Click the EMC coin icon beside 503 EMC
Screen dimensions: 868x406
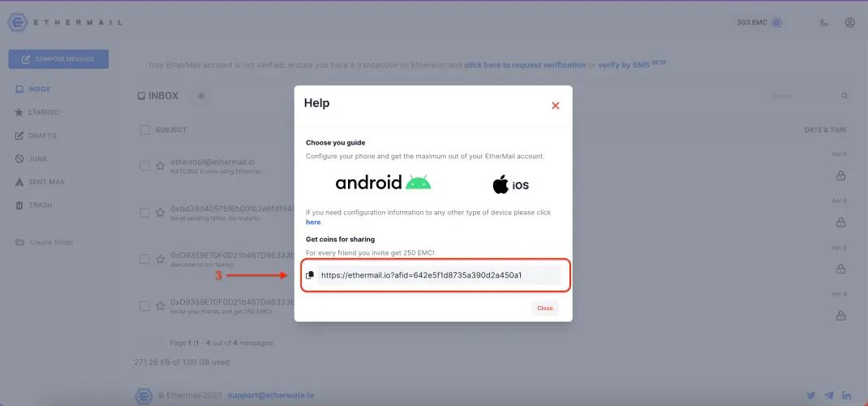pos(776,23)
